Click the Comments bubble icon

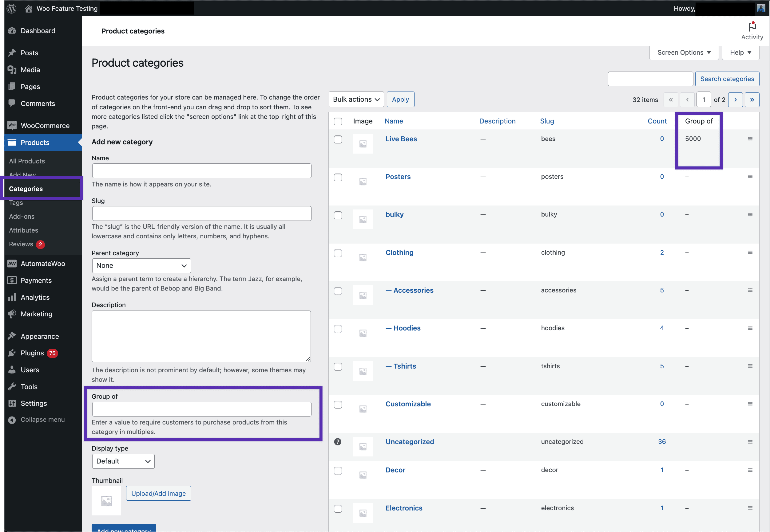pos(12,103)
